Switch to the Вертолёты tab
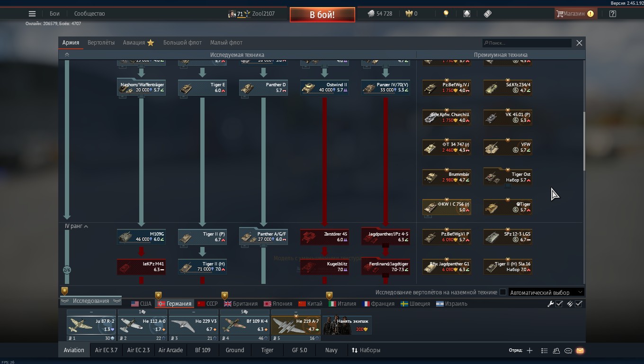The height and width of the screenshot is (364, 644). tap(101, 43)
